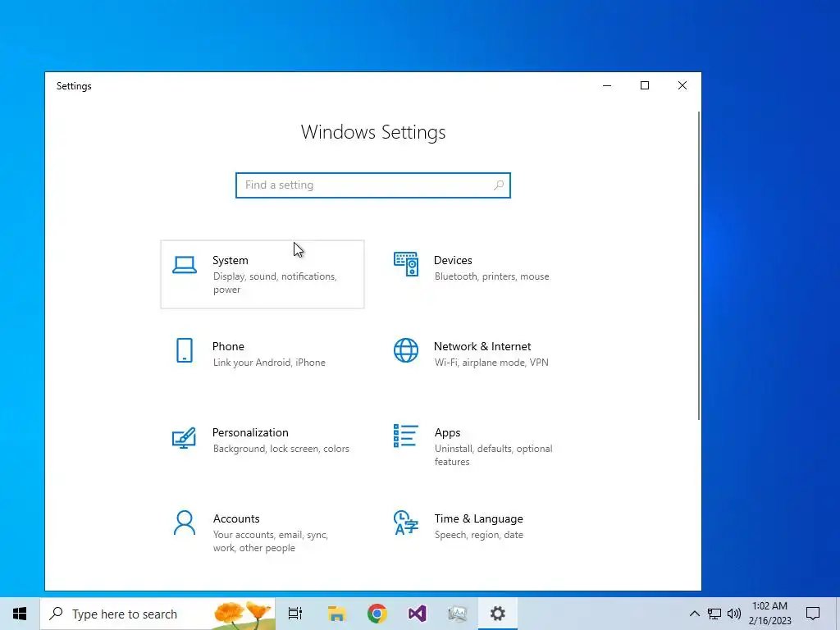Viewport: 840px width, 630px height.
Task: Open the Network & Internet globe icon
Action: pos(406,350)
